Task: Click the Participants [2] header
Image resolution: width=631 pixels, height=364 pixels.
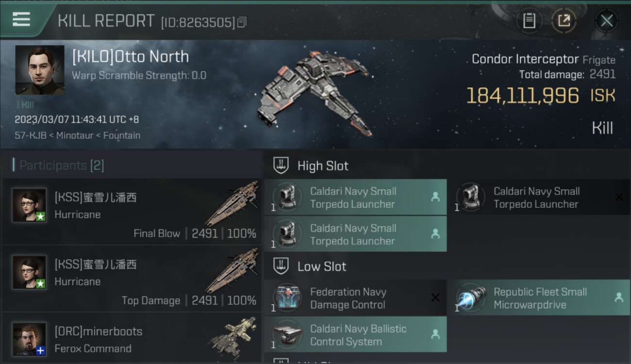Action: [x=62, y=165]
